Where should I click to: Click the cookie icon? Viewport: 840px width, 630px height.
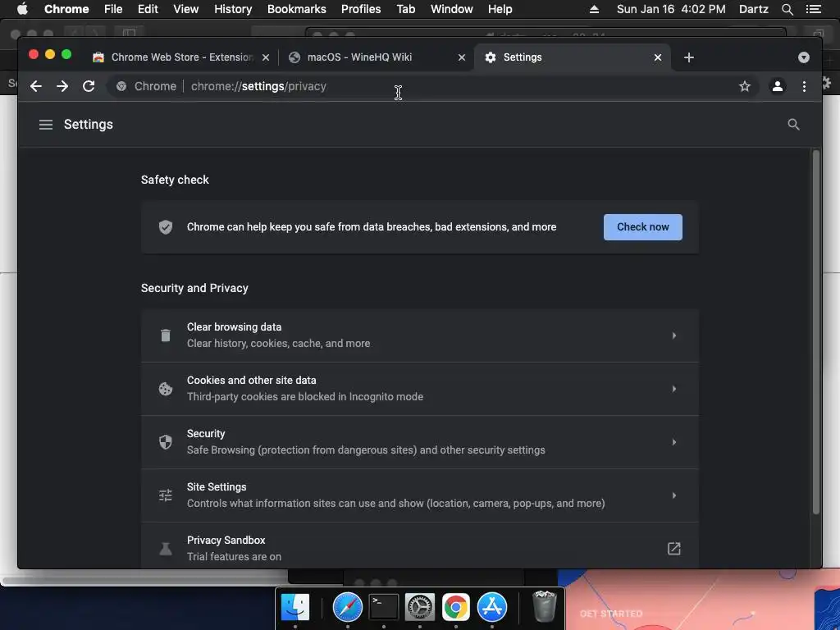166,389
